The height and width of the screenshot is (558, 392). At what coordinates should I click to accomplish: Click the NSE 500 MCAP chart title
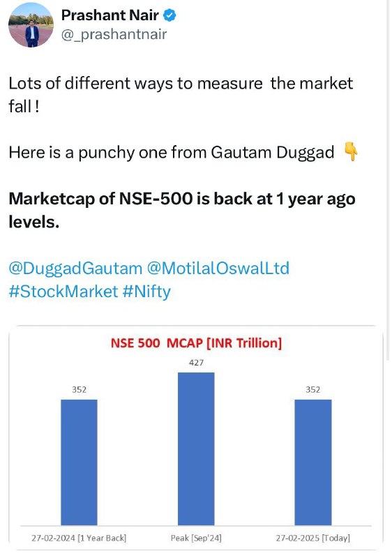click(x=197, y=342)
